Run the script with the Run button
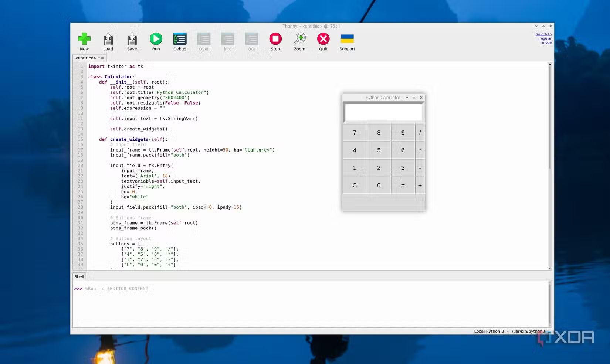The width and height of the screenshot is (610, 364). [x=156, y=39]
